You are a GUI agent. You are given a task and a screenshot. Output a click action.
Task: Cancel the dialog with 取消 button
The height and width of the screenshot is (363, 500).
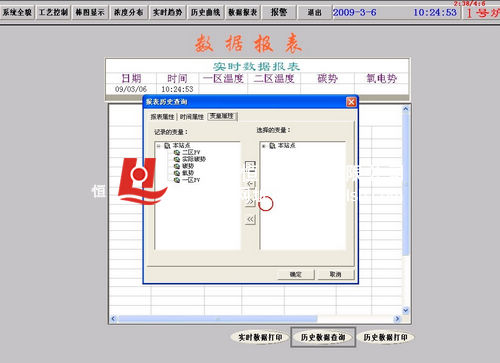pyautogui.click(x=335, y=274)
